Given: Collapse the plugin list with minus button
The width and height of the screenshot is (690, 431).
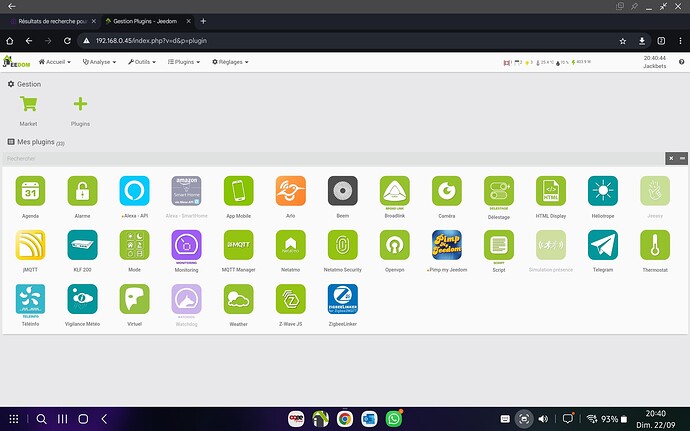Looking at the screenshot, I should pos(683,158).
